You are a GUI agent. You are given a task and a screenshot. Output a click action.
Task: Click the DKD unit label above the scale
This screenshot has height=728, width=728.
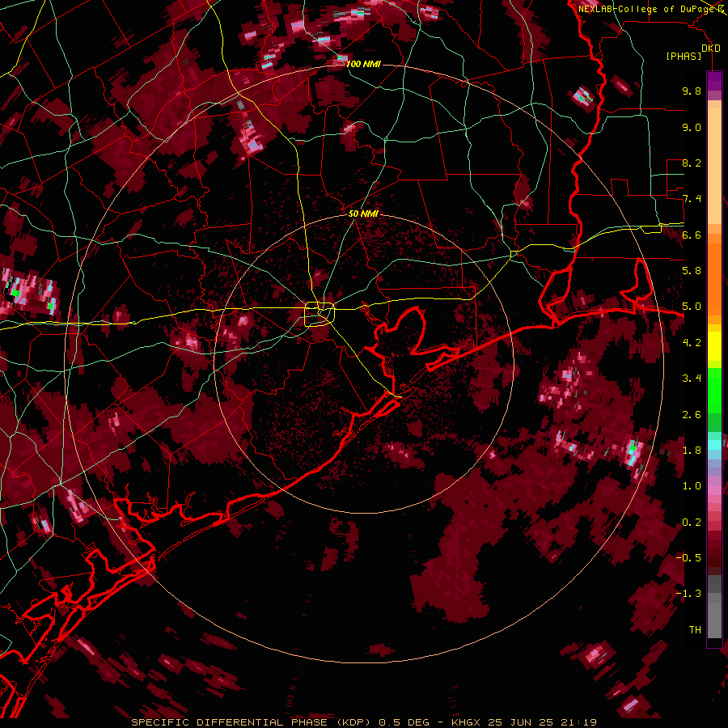pyautogui.click(x=710, y=49)
